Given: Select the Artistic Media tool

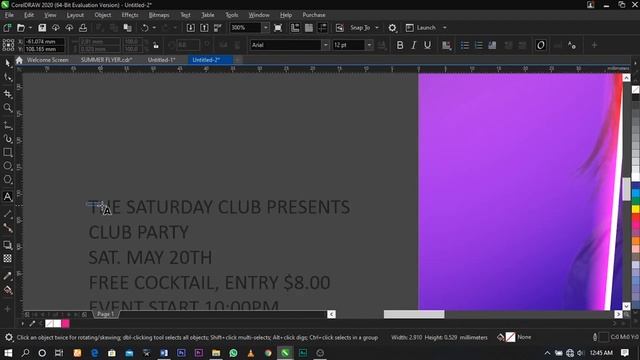Looking at the screenshot, I should [7, 139].
